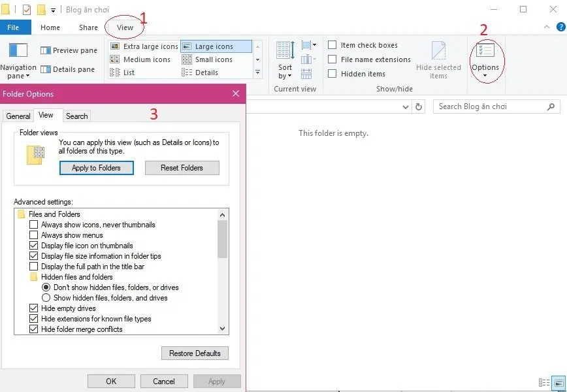This screenshot has width=567, height=392.
Task: Open the Home ribbon tab
Action: (x=50, y=27)
